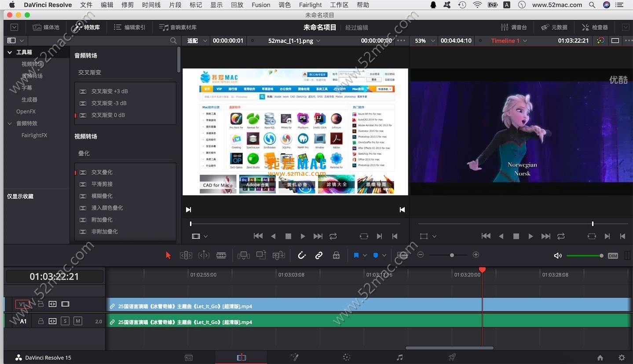The width and height of the screenshot is (633, 364).
Task: Toggle loop playback in timeline viewer
Action: coord(561,236)
